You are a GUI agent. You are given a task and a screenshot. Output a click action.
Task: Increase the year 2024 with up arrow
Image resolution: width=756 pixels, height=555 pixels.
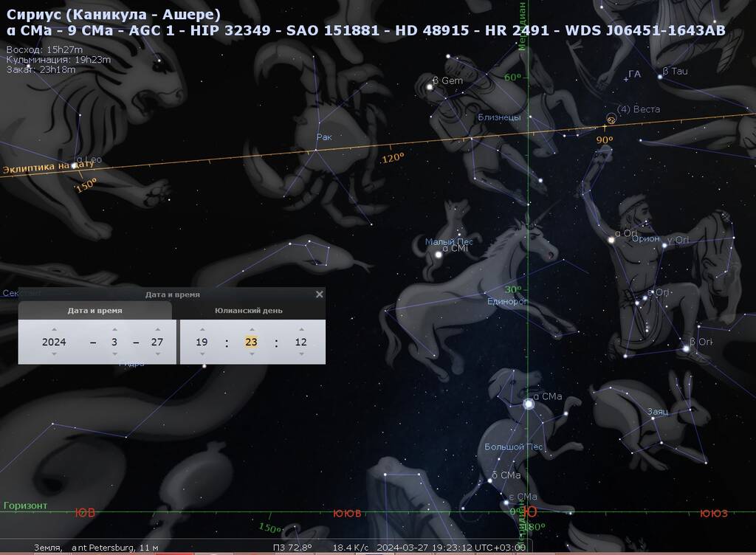click(x=54, y=329)
